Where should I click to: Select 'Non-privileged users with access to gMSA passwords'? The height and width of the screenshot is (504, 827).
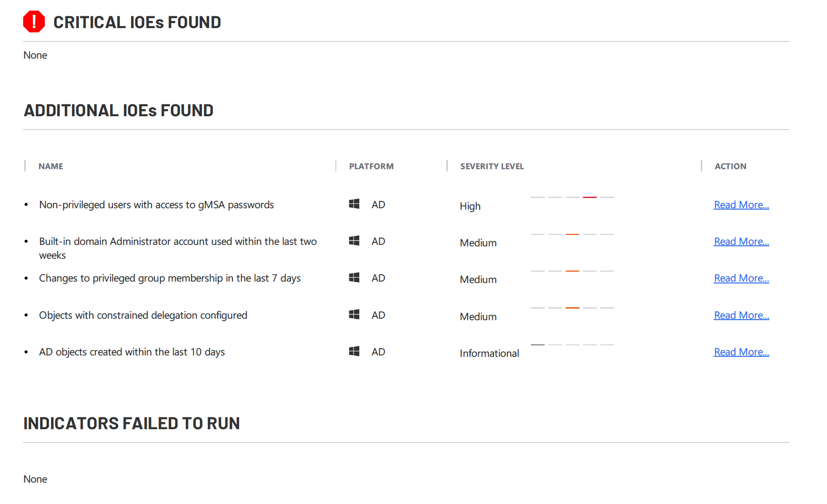pos(156,205)
